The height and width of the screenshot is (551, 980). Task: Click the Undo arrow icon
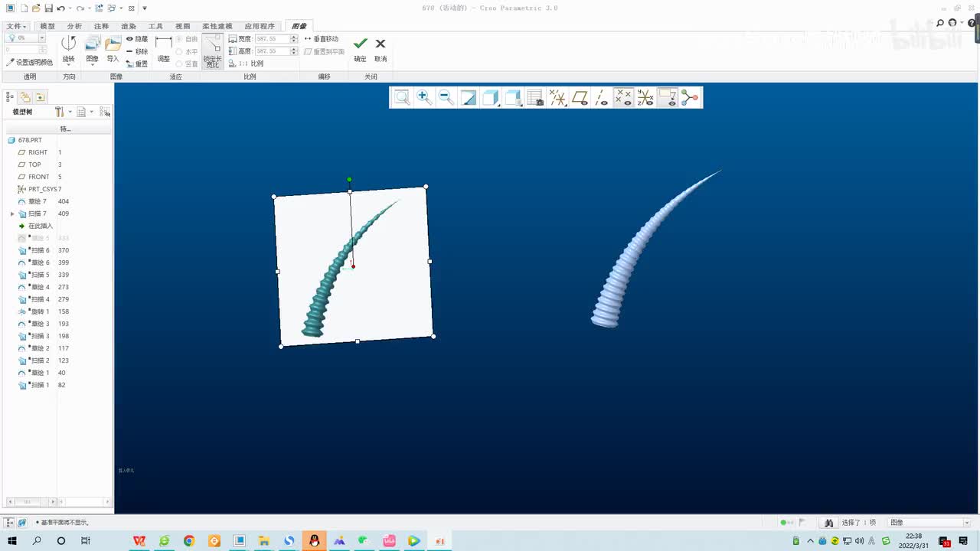(60, 8)
